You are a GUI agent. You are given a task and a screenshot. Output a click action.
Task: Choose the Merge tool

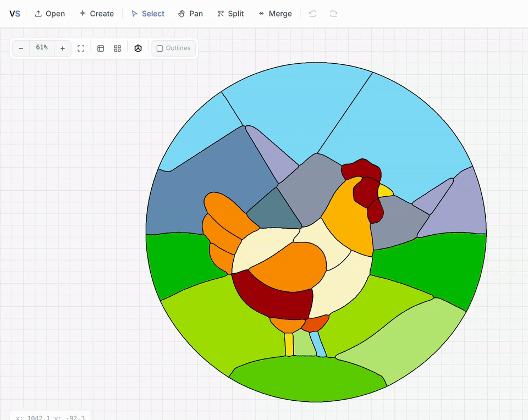(275, 14)
